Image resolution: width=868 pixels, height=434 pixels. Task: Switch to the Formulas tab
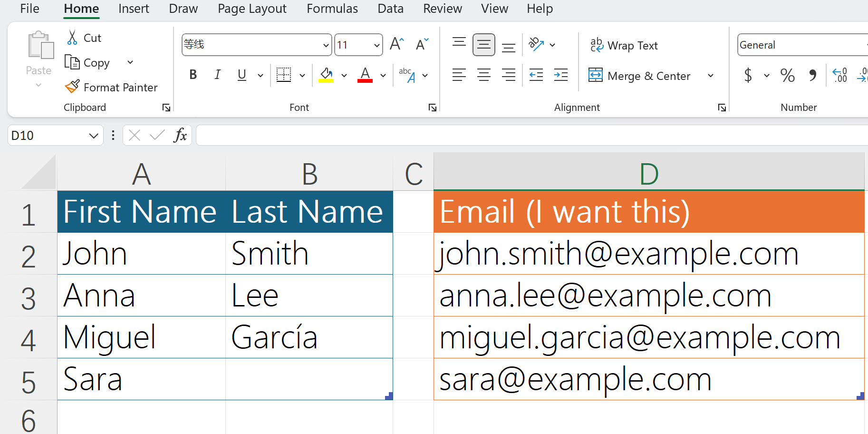(332, 9)
